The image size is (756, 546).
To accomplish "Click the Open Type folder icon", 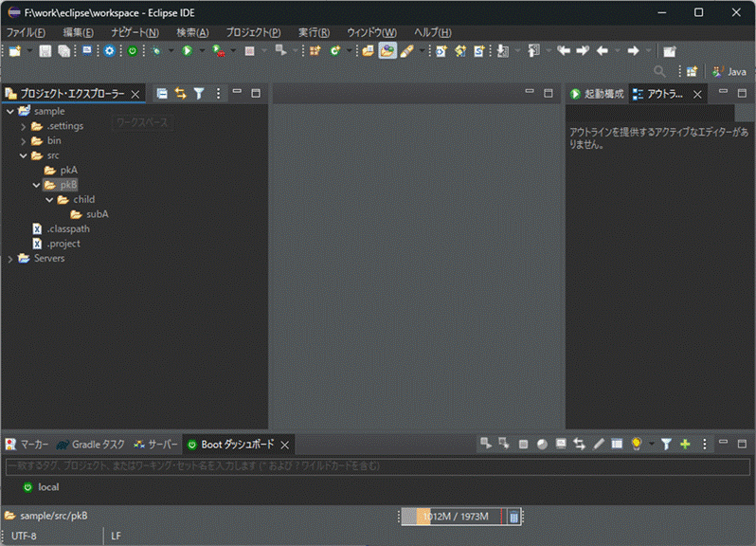I will pyautogui.click(x=368, y=50).
